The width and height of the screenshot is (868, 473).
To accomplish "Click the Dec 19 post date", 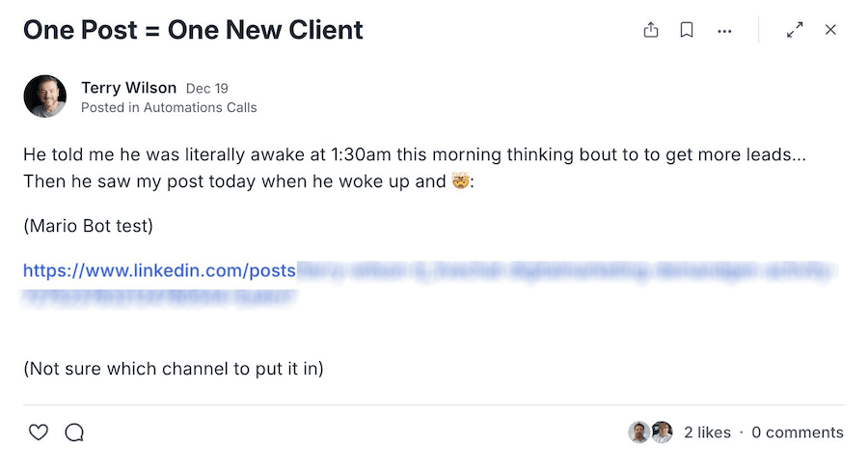I will coord(206,89).
